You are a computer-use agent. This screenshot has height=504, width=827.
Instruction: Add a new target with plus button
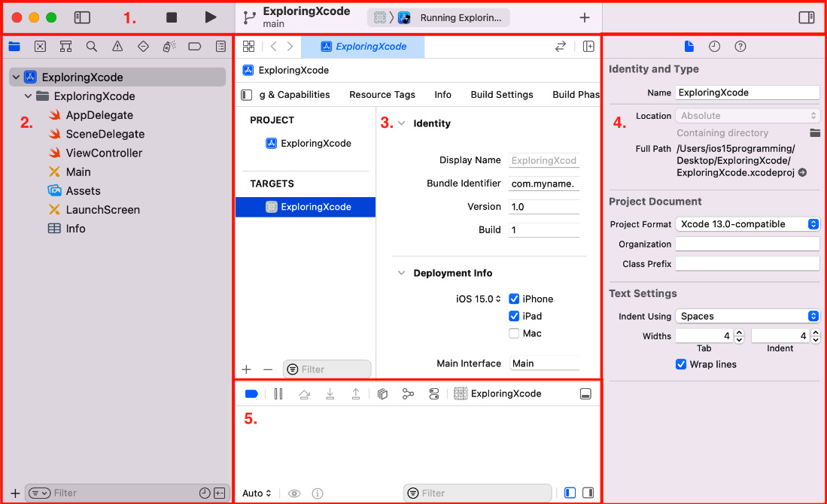pos(246,369)
